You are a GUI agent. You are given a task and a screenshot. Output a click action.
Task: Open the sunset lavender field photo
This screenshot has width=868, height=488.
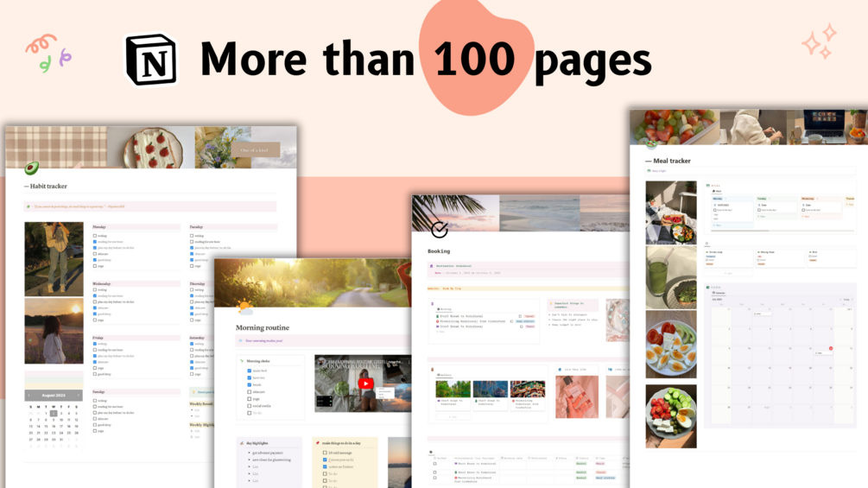click(54, 331)
